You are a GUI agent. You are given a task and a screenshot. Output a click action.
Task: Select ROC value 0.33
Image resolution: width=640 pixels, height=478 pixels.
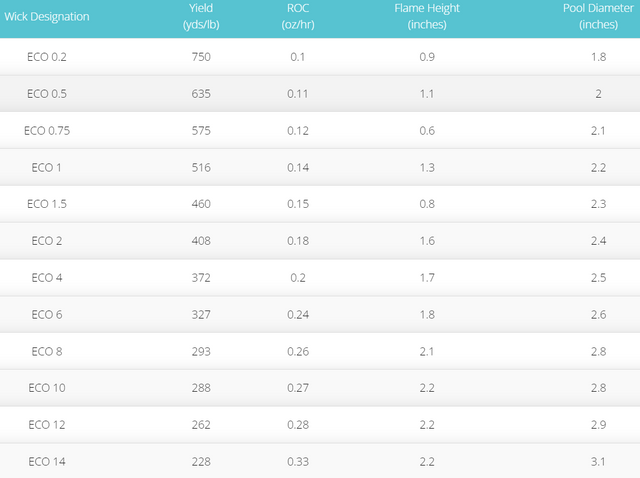[x=298, y=461]
